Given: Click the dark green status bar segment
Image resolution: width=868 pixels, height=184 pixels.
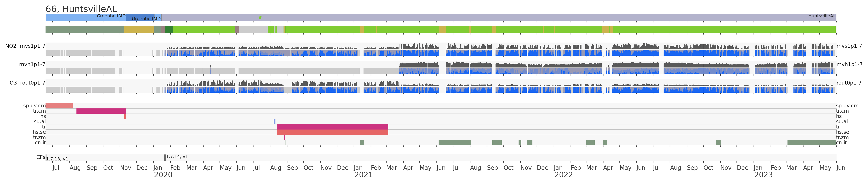Looking at the screenshot, I should tap(169, 30).
